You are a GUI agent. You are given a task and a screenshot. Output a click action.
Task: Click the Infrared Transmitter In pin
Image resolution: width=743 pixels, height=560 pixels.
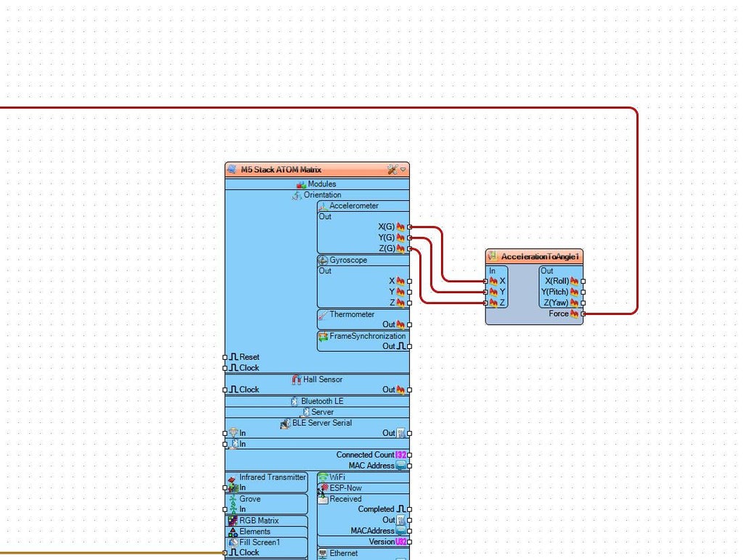[225, 487]
